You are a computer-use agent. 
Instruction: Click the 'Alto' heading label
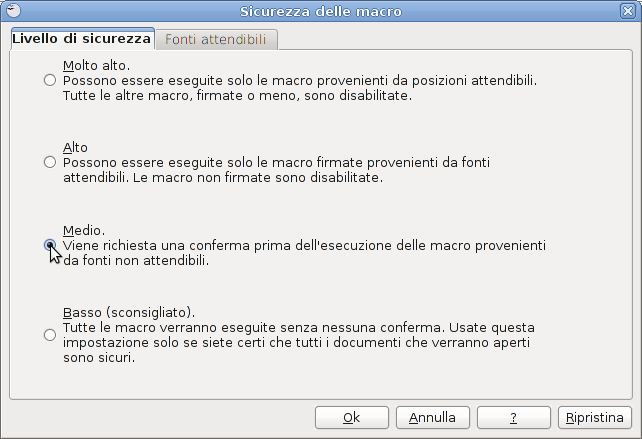[x=75, y=147]
